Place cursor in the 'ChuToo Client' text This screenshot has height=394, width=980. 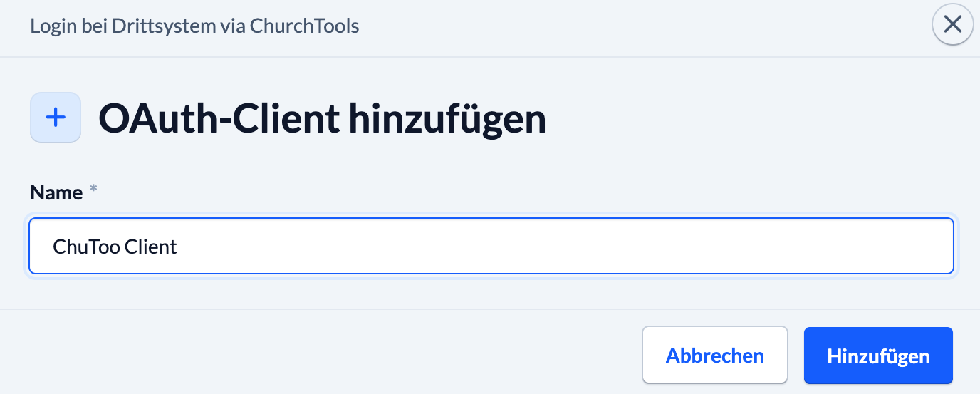(115, 247)
